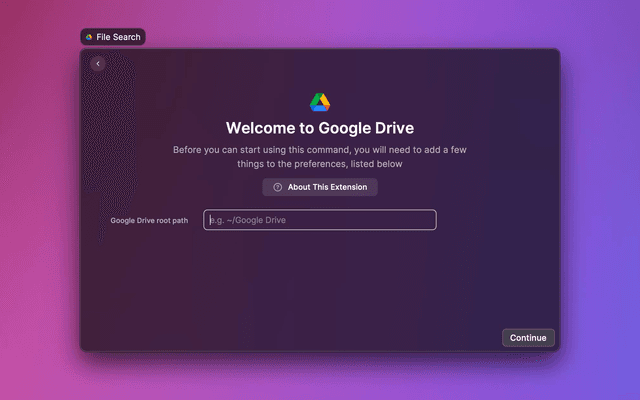640x400 pixels.
Task: Click empty panel area left of Continue
Action: click(x=400, y=337)
